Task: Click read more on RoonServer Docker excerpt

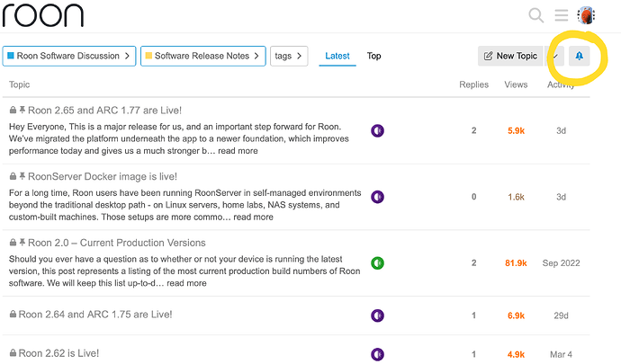Action: pos(253,217)
